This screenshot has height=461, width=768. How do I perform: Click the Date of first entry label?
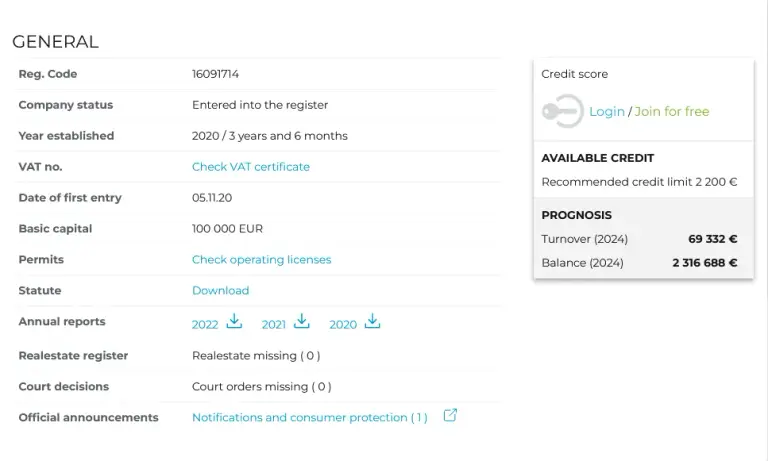coord(70,198)
